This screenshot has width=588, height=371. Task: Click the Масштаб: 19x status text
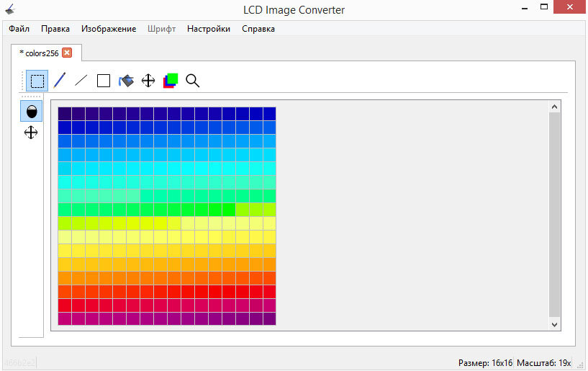tap(544, 363)
